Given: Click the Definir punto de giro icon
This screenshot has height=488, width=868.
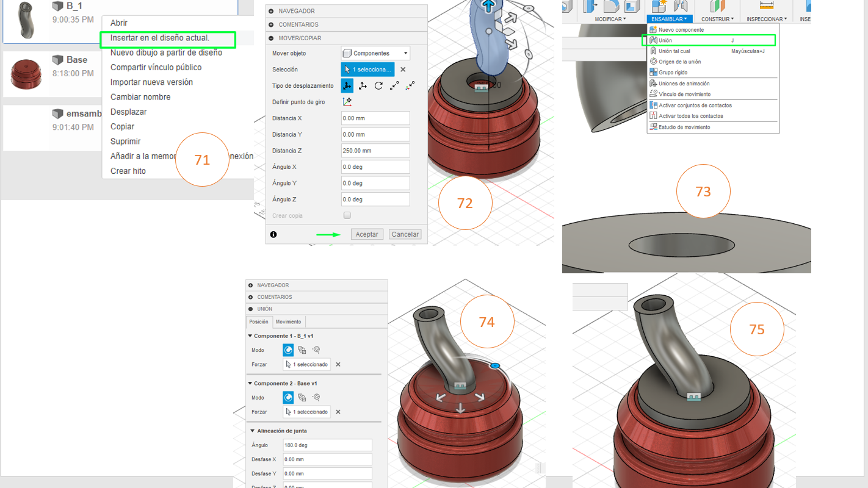Looking at the screenshot, I should (347, 102).
